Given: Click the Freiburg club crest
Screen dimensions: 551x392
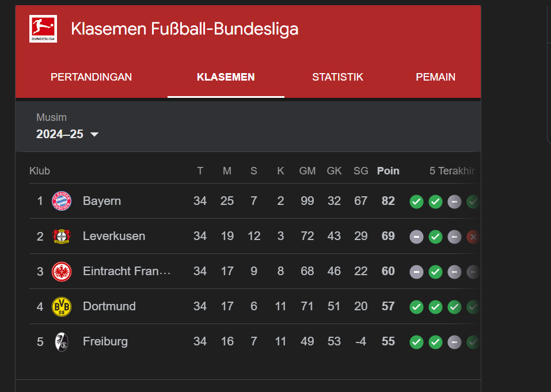Looking at the screenshot, I should (x=62, y=341).
